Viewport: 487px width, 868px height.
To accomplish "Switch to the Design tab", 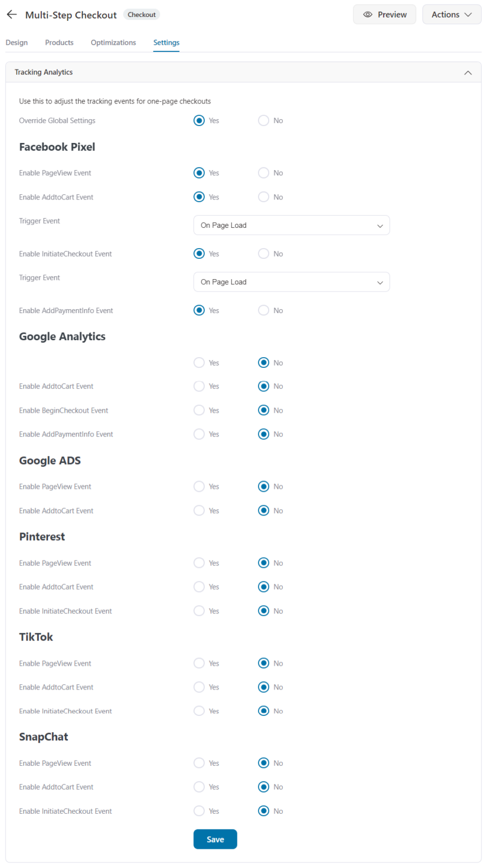I will [16, 42].
